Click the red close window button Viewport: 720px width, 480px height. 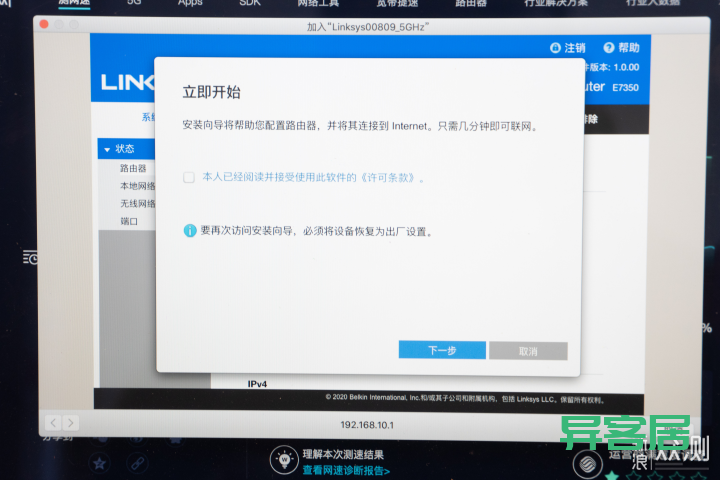coord(44,24)
